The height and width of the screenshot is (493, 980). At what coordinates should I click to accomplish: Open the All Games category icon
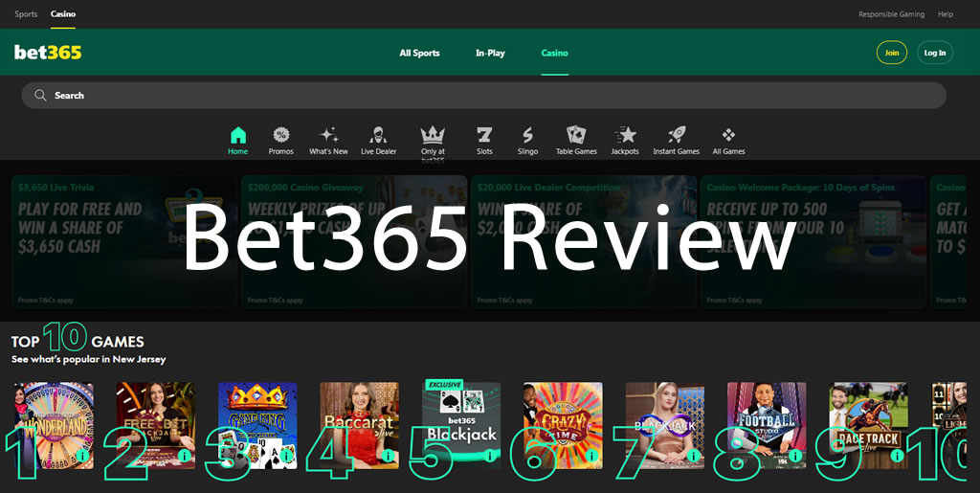point(728,135)
